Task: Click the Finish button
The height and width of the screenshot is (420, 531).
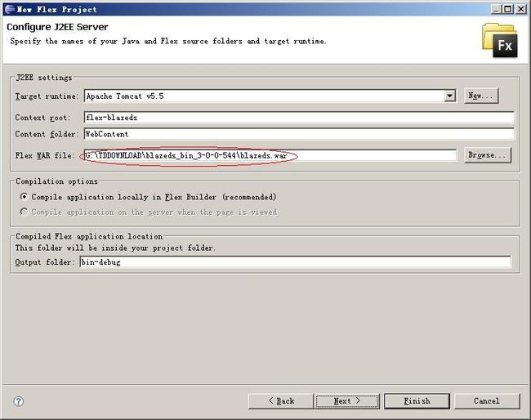Action: [417, 401]
